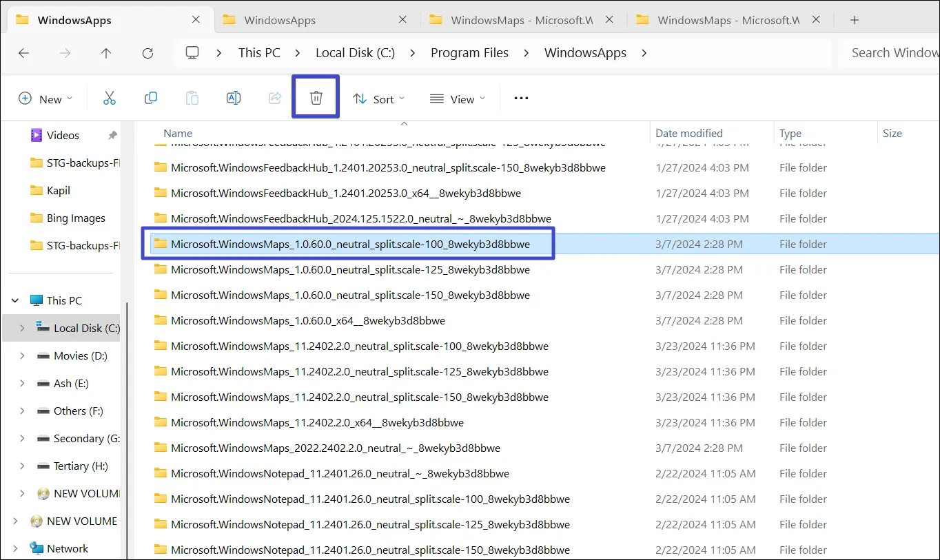The width and height of the screenshot is (940, 560).
Task: Click the Refresh icon
Action: point(147,53)
